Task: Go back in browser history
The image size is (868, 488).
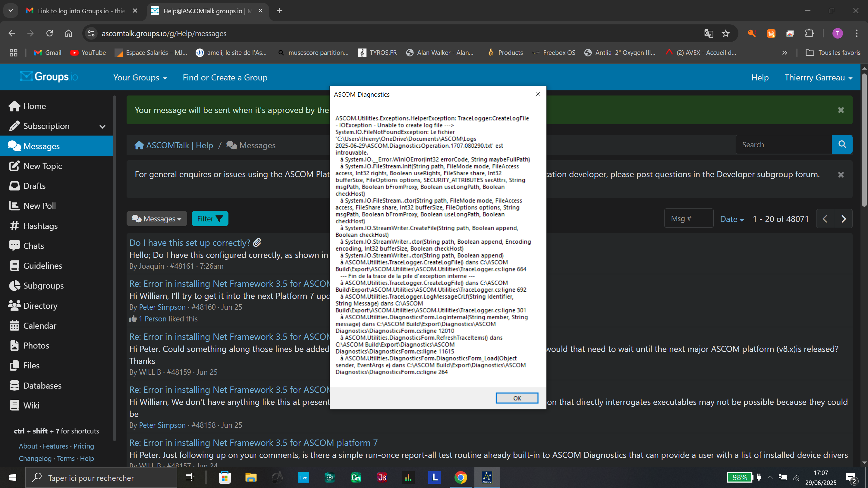Action: (x=12, y=33)
